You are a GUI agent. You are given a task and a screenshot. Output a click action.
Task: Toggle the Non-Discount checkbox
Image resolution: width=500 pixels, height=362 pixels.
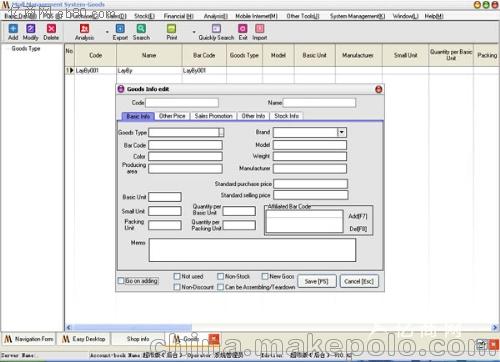coord(177,287)
